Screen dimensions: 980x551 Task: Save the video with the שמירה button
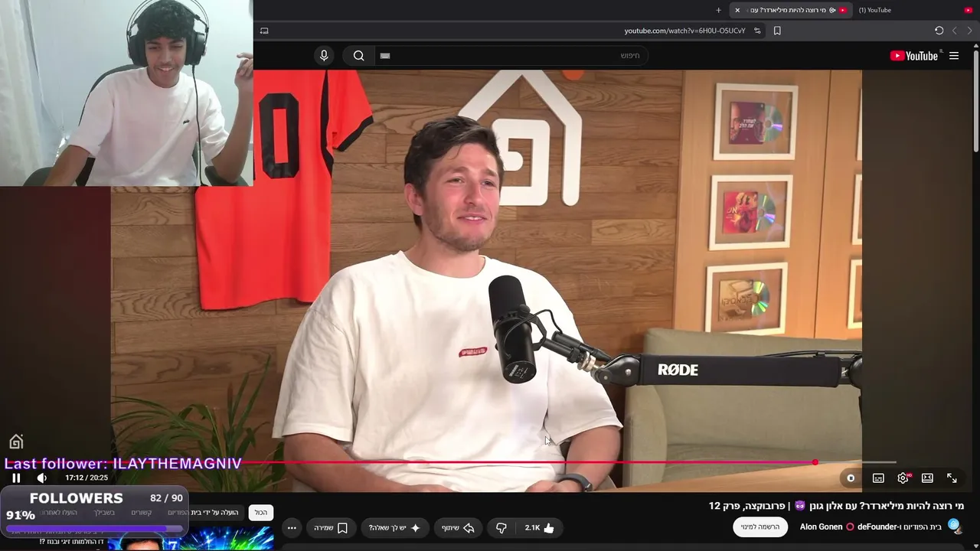pos(331,528)
